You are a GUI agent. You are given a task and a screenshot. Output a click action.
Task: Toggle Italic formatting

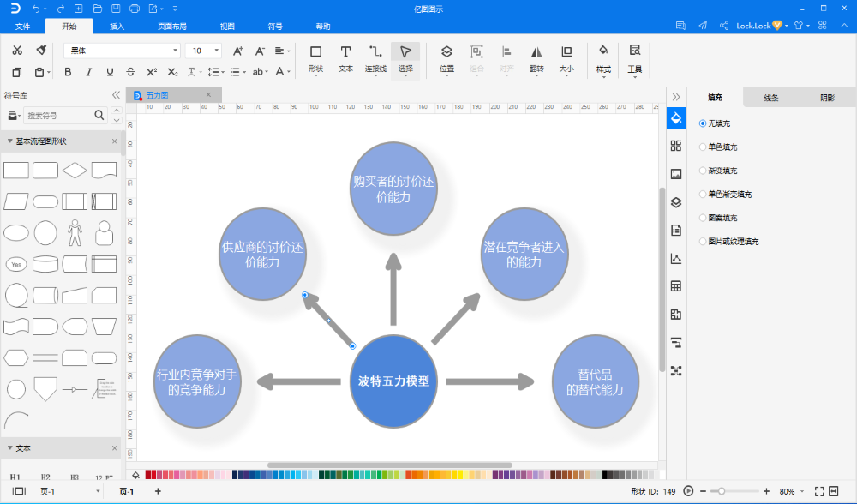[88, 72]
